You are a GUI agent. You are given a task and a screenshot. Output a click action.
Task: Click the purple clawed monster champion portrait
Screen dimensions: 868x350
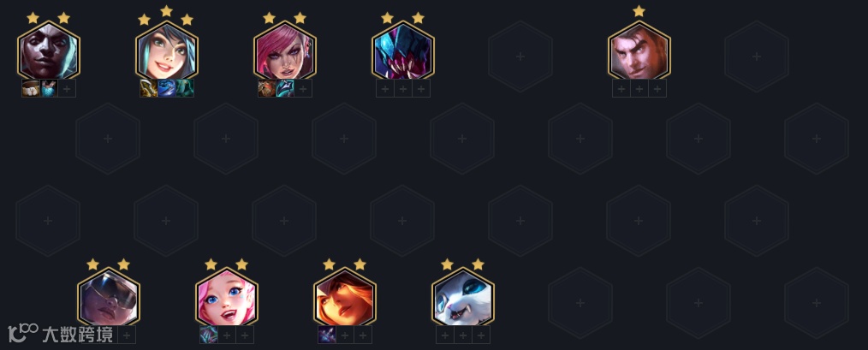[x=403, y=51]
